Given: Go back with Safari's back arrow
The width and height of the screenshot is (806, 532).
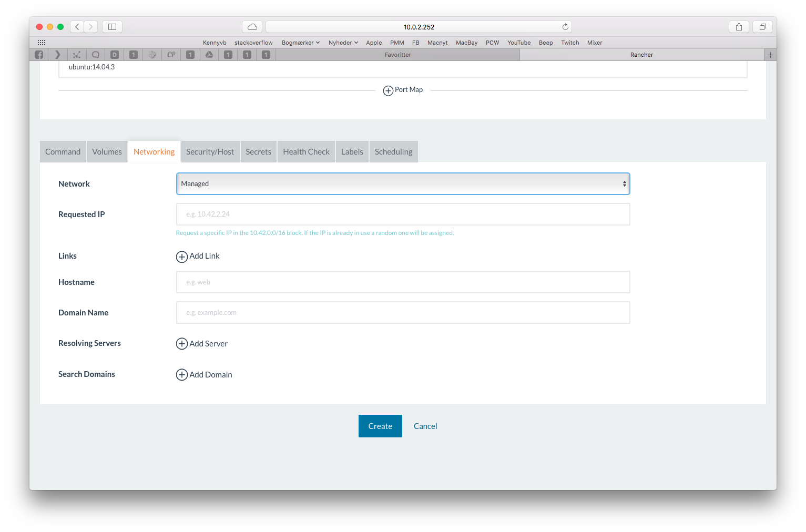Looking at the screenshot, I should [77, 27].
